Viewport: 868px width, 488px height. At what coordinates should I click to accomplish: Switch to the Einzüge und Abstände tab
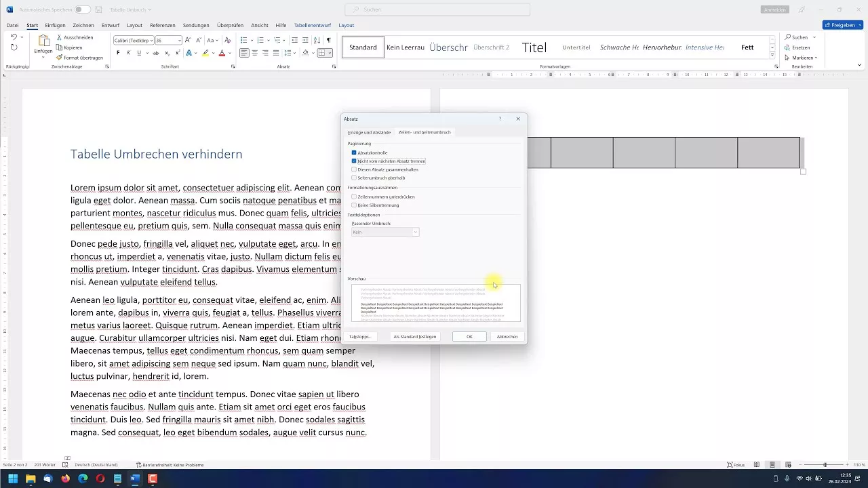click(x=369, y=132)
